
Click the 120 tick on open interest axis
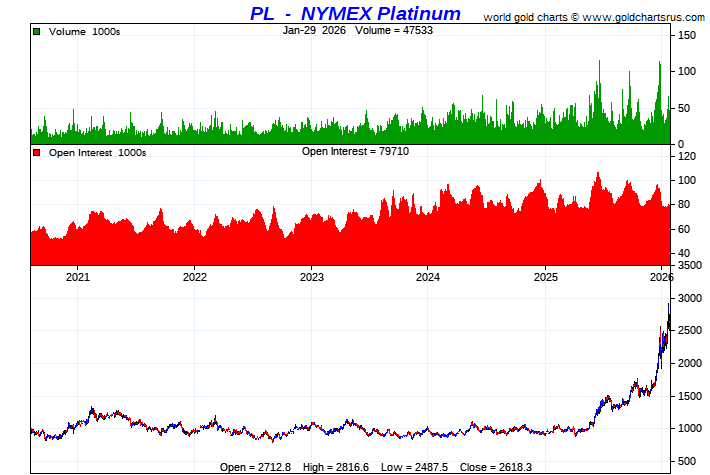[x=686, y=157]
